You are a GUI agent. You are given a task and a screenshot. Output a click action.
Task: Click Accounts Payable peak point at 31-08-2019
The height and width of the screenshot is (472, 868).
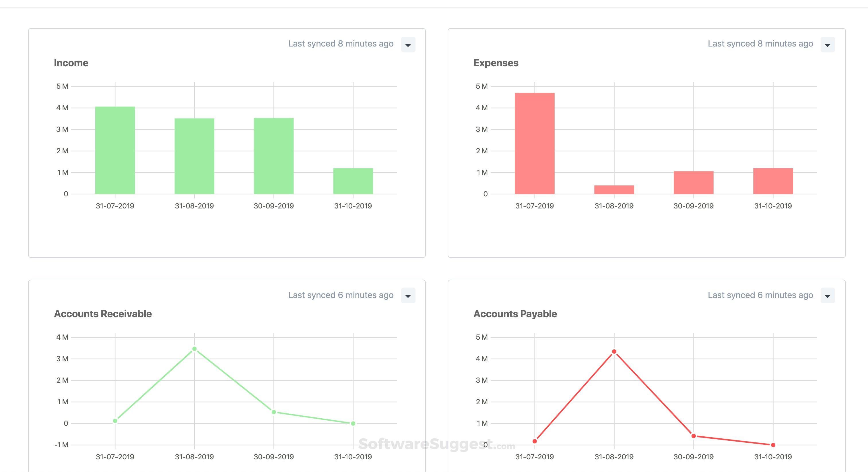coord(614,352)
